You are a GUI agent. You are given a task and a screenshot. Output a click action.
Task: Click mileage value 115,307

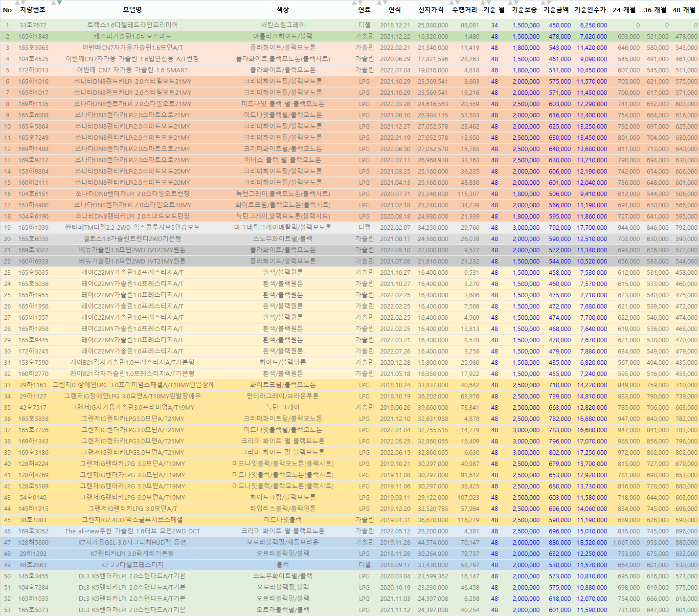tap(469, 194)
